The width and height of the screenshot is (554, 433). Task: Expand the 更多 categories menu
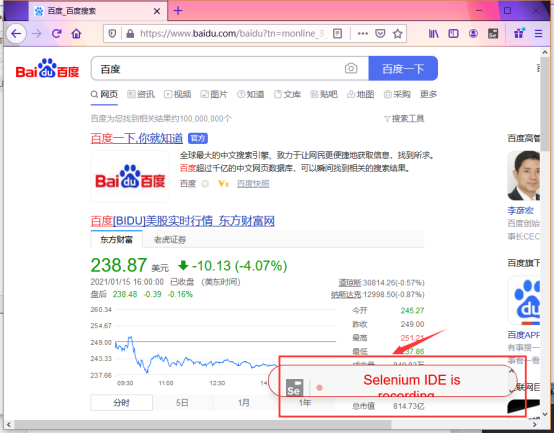pos(429,94)
